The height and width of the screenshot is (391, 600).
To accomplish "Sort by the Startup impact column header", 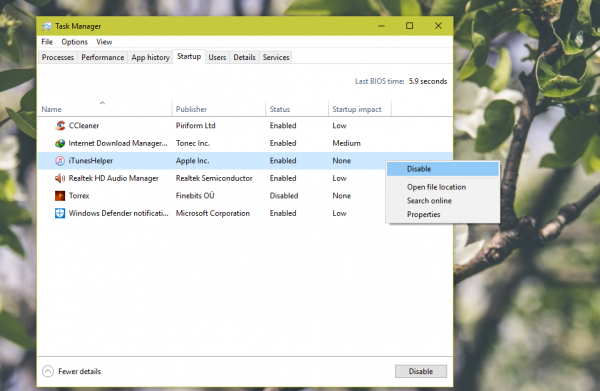I will tap(360, 109).
